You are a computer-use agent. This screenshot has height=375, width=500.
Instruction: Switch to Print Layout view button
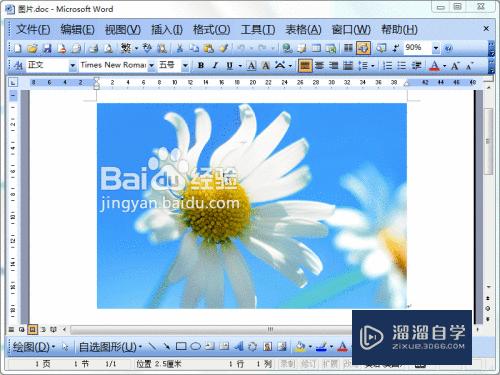tap(32, 330)
